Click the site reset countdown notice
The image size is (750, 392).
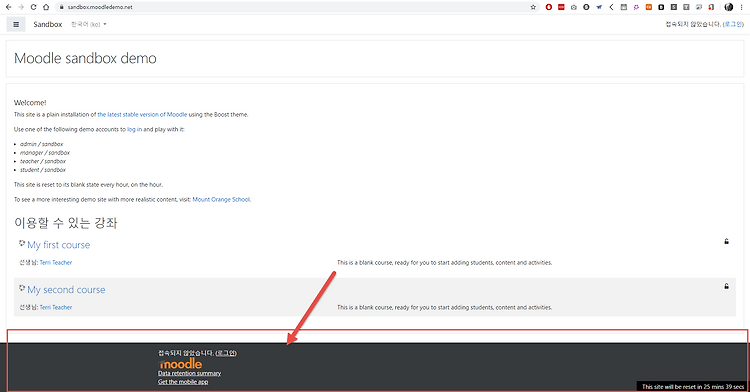(x=693, y=387)
